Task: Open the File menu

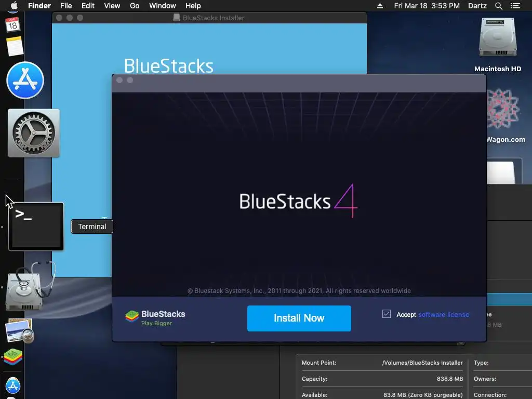Action: [x=66, y=6]
